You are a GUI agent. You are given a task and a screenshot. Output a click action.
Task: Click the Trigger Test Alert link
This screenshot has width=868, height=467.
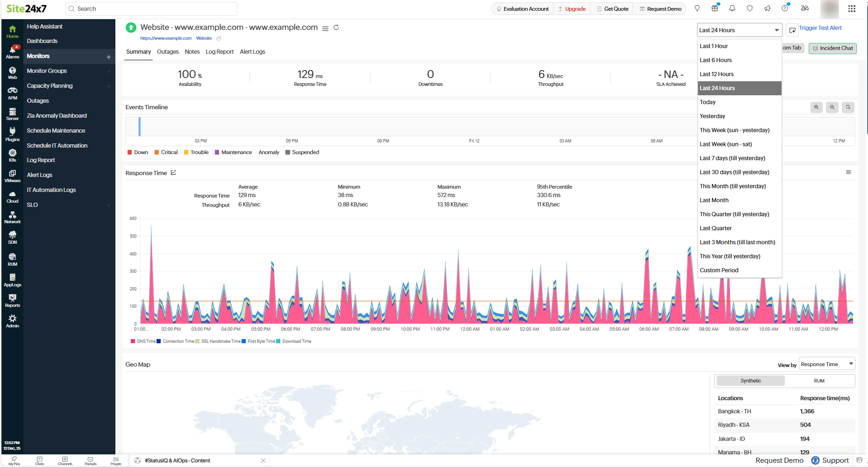coord(820,28)
